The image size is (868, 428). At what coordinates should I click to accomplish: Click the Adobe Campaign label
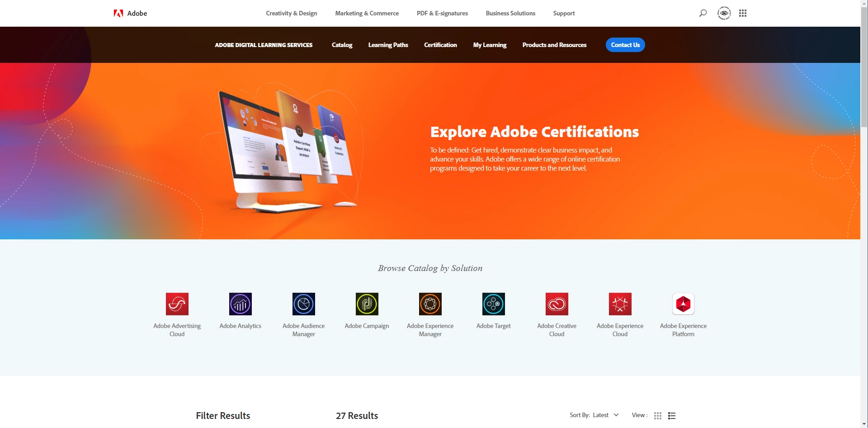coord(367,326)
